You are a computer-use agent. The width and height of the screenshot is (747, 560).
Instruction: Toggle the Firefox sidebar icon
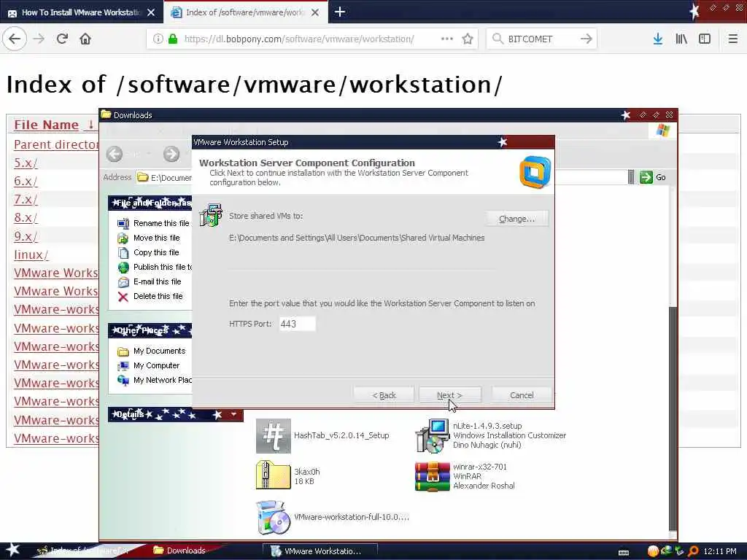[x=705, y=39]
